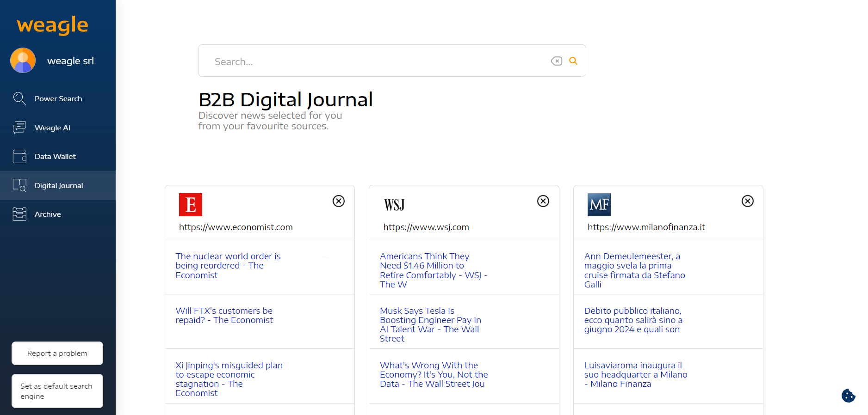Click the Economist logo thumbnail

[191, 205]
